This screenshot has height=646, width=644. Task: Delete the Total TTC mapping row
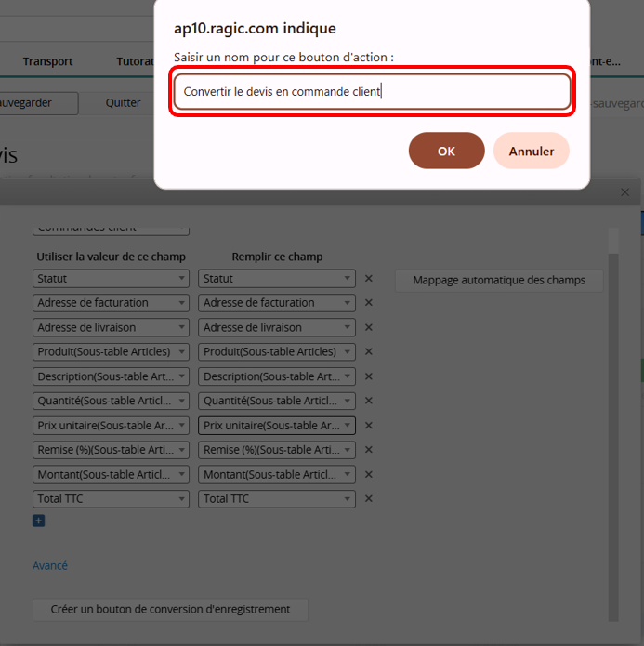click(368, 499)
